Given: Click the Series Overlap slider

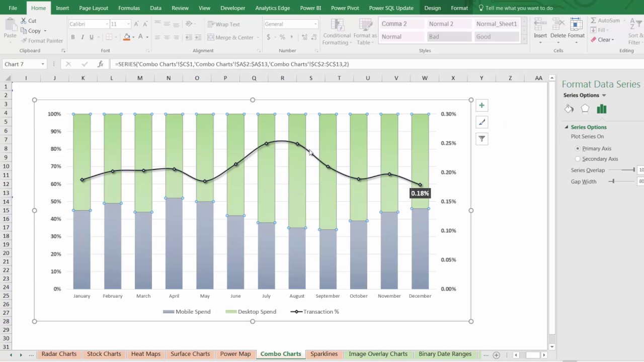Looking at the screenshot, I should point(622,170).
